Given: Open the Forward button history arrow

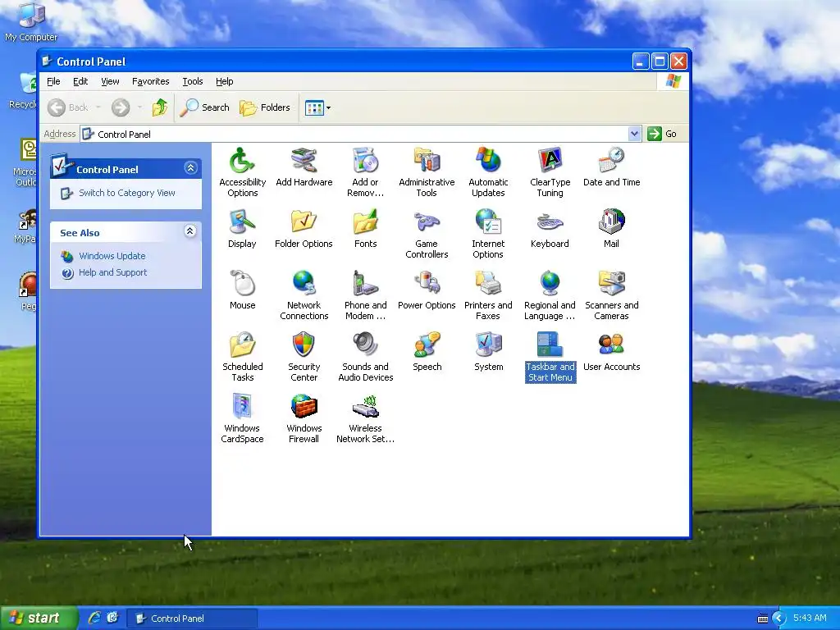Looking at the screenshot, I should point(139,107).
